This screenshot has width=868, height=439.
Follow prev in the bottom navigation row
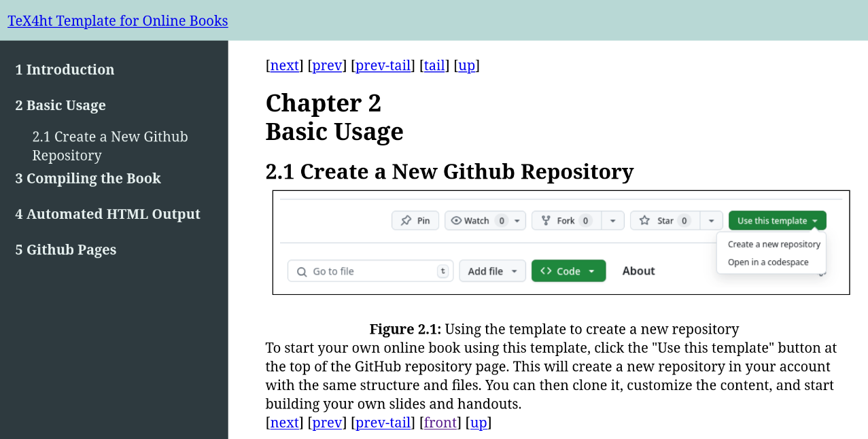click(x=327, y=423)
